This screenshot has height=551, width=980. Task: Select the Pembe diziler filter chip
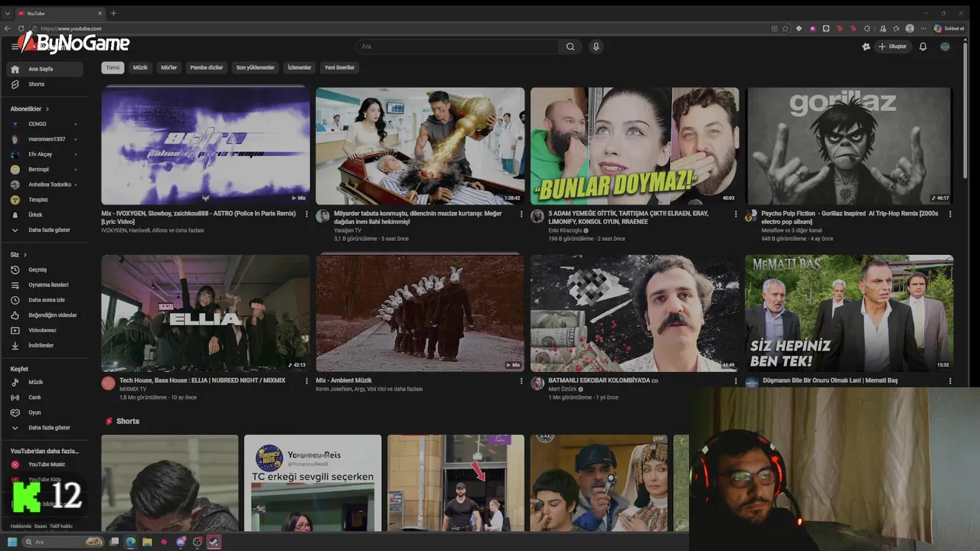click(207, 67)
